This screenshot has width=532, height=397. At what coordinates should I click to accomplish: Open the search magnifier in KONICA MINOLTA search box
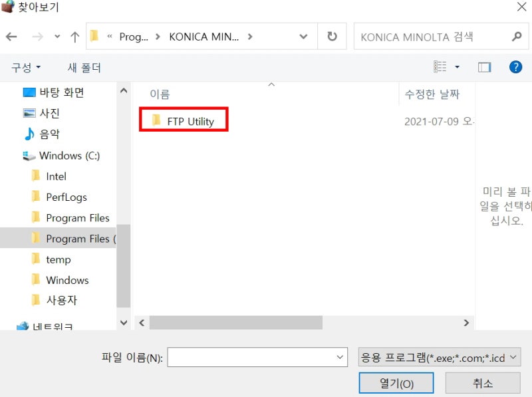[x=517, y=37]
